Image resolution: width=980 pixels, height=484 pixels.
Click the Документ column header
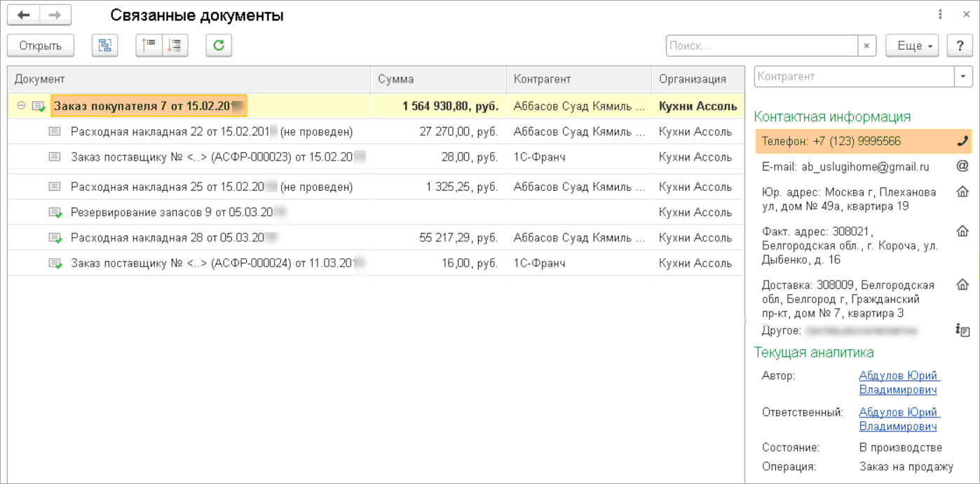click(188, 79)
